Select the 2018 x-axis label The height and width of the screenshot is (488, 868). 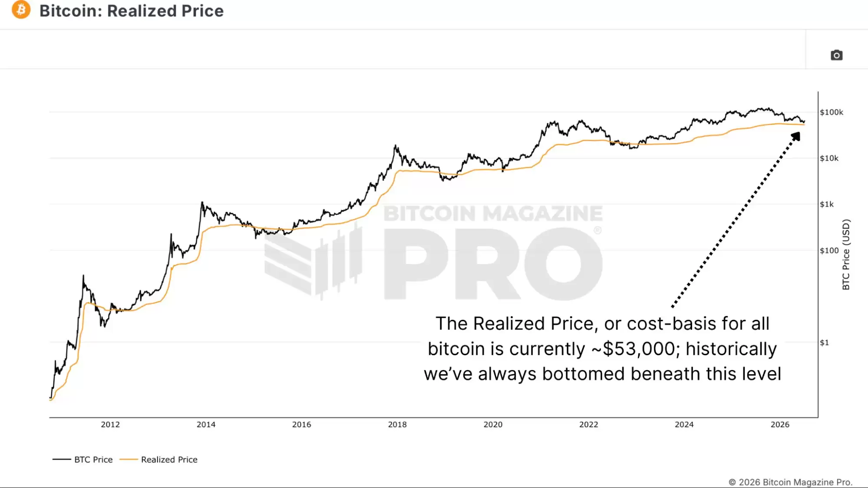[x=397, y=425]
